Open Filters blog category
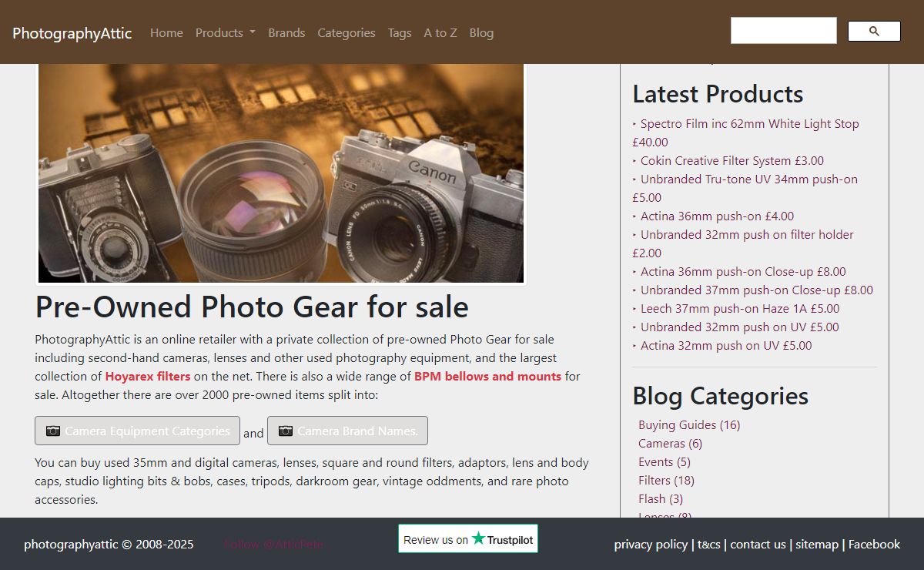924x570 pixels. click(666, 480)
